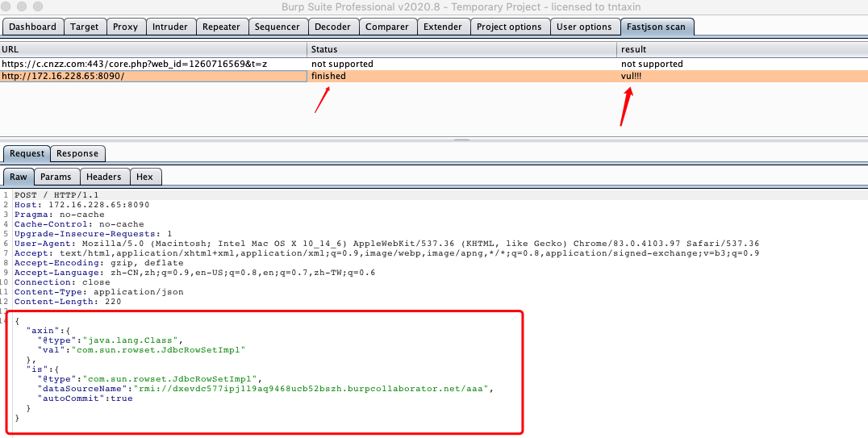Click the Host header line

82,205
